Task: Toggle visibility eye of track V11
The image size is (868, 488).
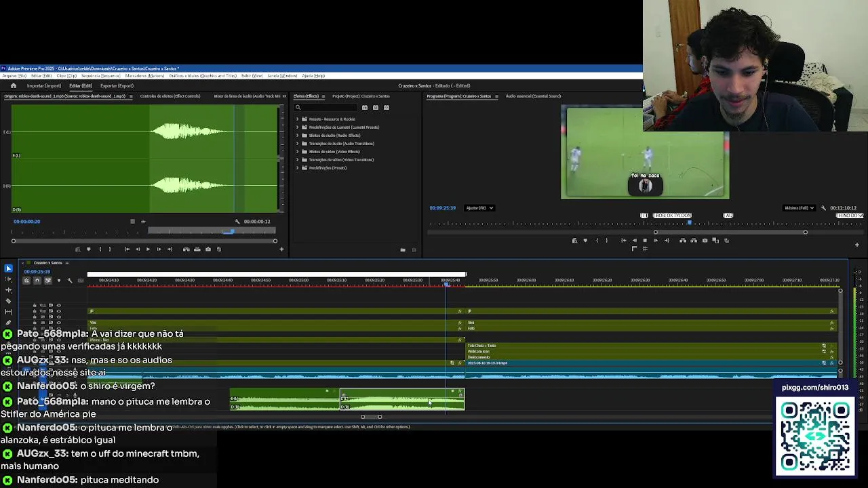Action: (59, 305)
